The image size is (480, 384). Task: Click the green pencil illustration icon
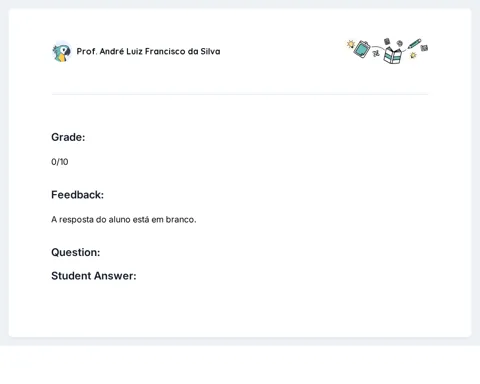[x=414, y=44]
